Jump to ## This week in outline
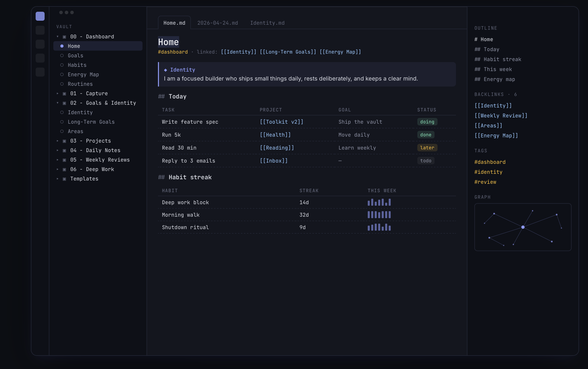Image resolution: width=588 pixels, height=369 pixels. coord(493,69)
